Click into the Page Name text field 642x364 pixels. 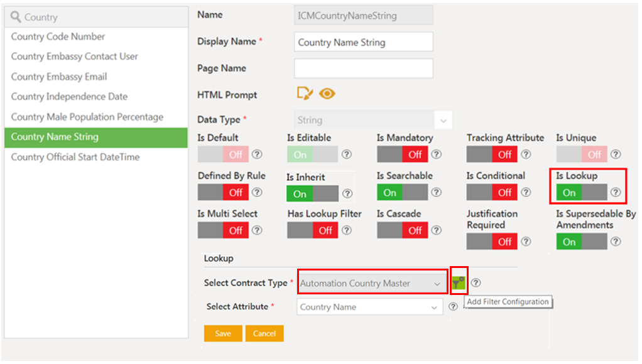click(364, 68)
